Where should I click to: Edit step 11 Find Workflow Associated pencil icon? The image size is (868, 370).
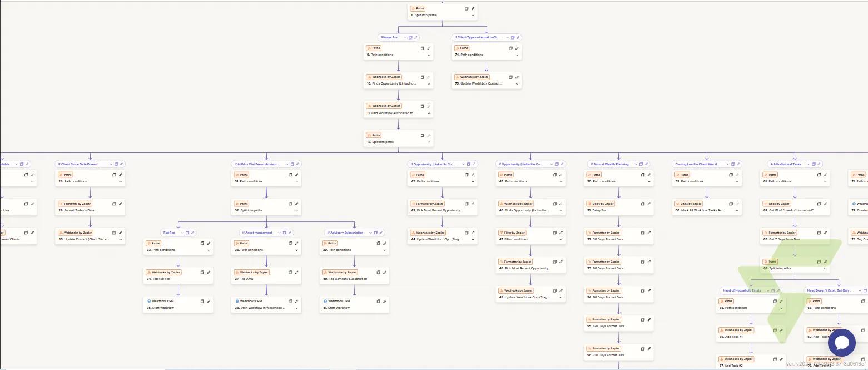(429, 106)
